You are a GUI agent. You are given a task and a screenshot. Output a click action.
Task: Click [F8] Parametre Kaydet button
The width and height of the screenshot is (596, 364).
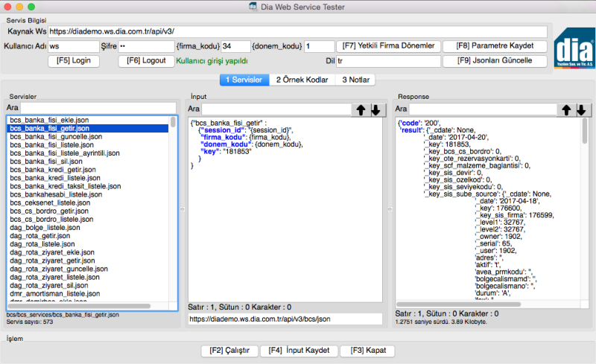coord(495,46)
